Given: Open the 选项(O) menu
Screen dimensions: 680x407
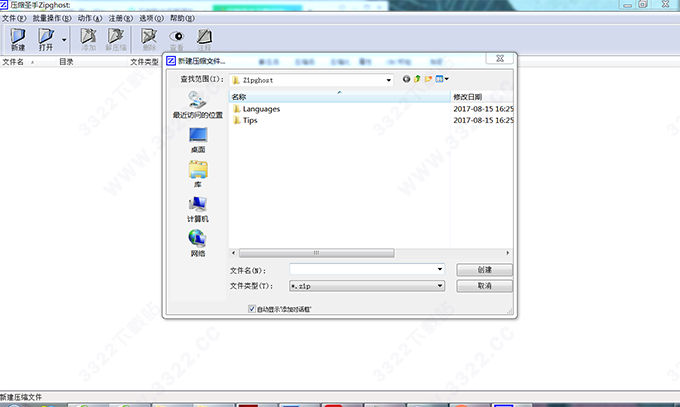Looking at the screenshot, I should click(x=151, y=18).
